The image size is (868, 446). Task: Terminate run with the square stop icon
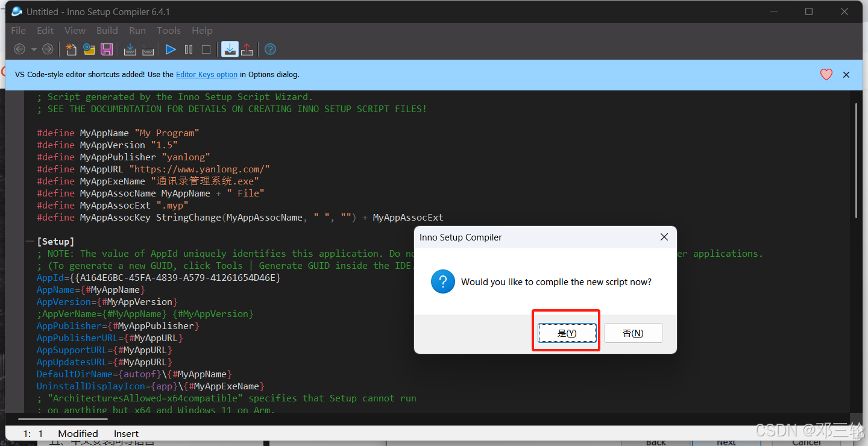click(x=206, y=49)
